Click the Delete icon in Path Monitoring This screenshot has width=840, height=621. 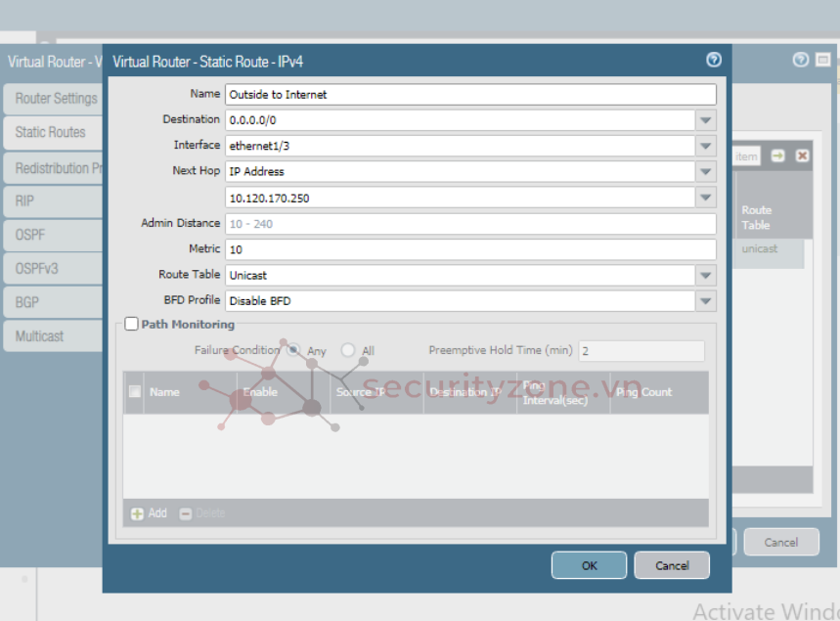point(186,513)
